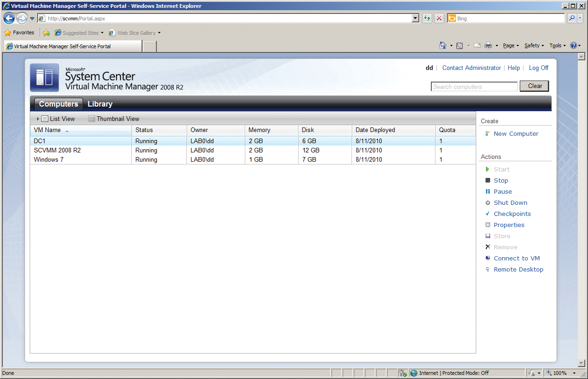
Task: Switch to the Library tab
Action: (x=100, y=104)
